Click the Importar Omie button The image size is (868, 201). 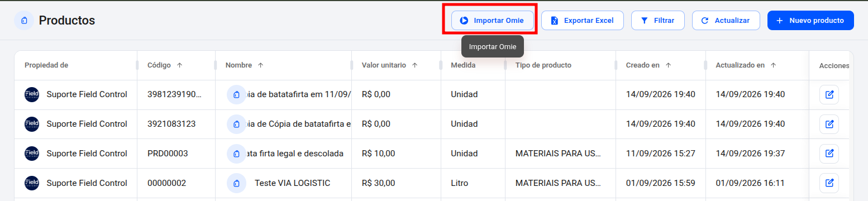click(492, 20)
